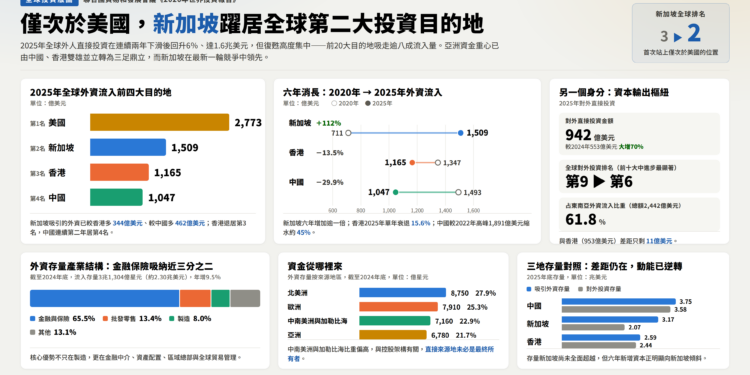Click the blue tag above the headline
750x375 pixels.
point(49,2)
